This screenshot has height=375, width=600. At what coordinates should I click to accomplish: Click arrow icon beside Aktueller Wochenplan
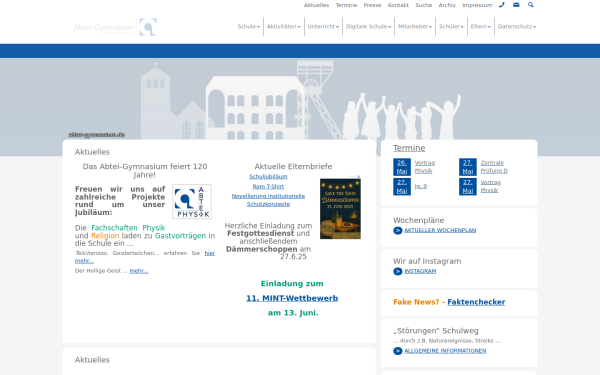398,230
